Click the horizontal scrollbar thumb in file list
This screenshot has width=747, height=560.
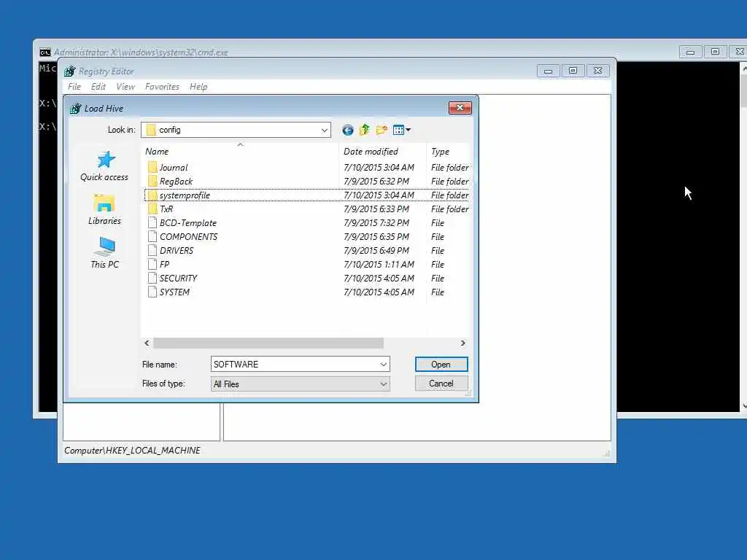point(268,343)
